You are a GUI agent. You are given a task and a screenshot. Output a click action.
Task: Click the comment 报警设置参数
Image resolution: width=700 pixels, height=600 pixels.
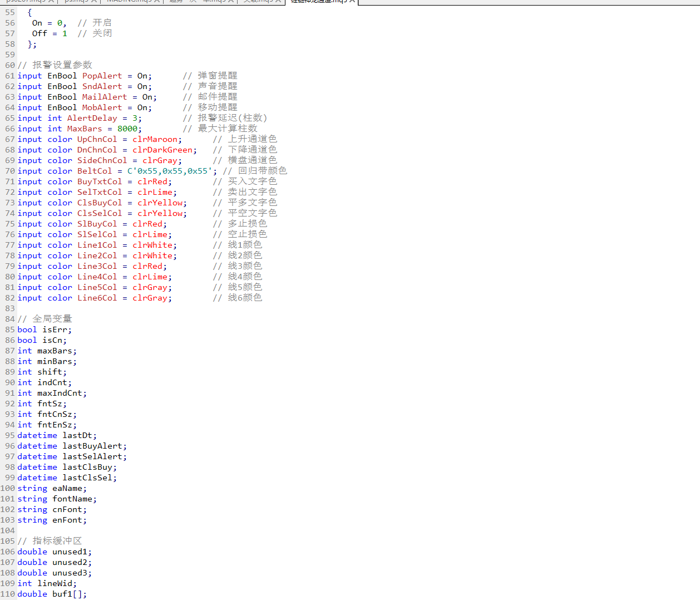pos(62,65)
